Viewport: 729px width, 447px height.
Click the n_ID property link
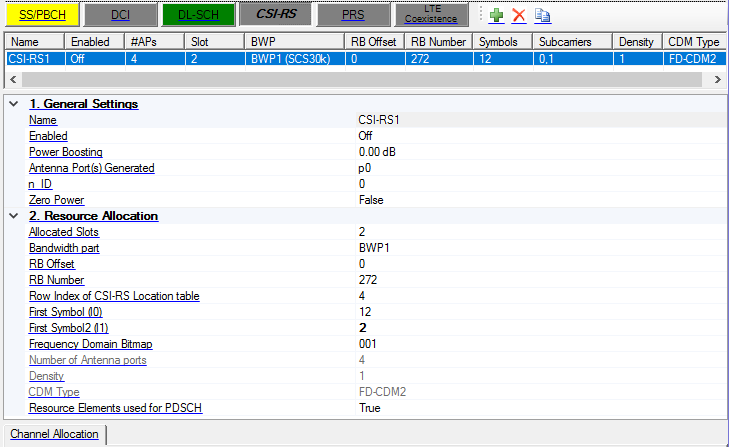[x=40, y=184]
